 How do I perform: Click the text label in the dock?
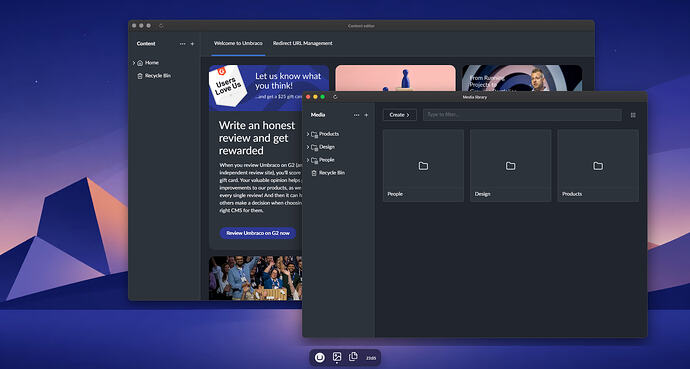click(371, 358)
